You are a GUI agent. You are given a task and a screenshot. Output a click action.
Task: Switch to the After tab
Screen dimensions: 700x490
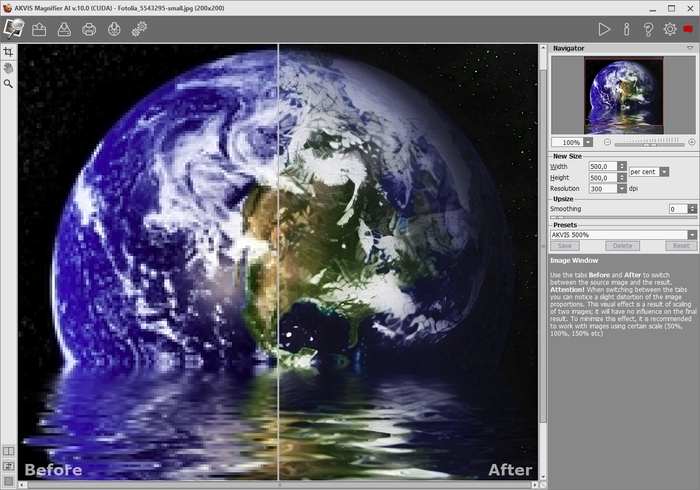[x=510, y=469]
